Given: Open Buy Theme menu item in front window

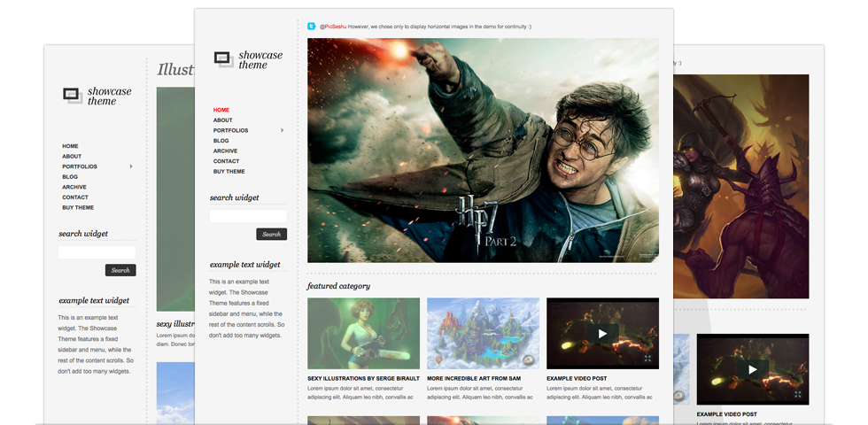Looking at the screenshot, I should (229, 172).
